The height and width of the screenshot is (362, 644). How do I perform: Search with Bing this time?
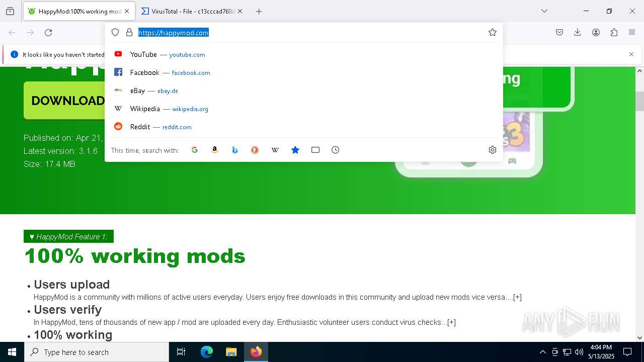pyautogui.click(x=235, y=150)
